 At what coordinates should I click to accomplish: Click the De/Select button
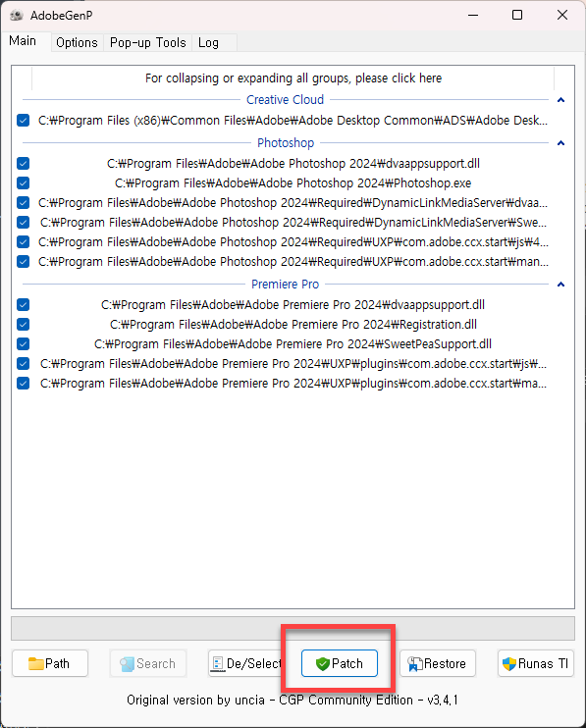[x=246, y=663]
